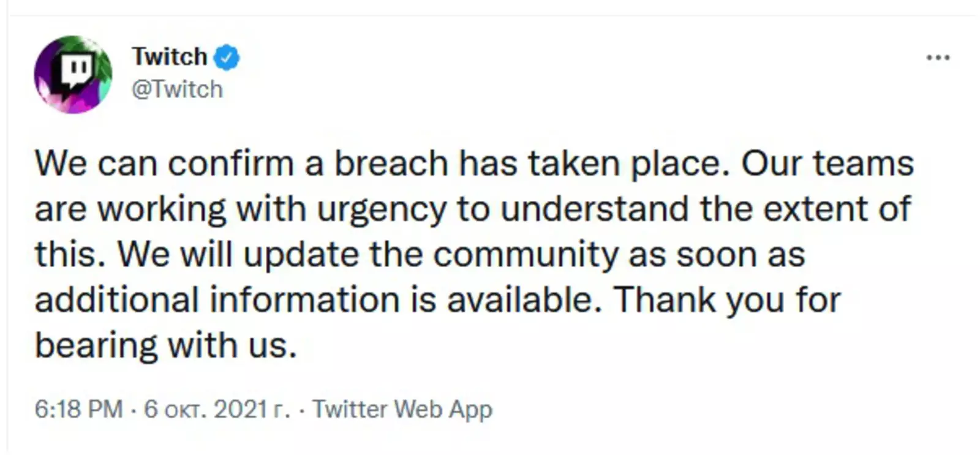
Task: Click the phrase "Our teams" in tweet
Action: [x=827, y=164]
